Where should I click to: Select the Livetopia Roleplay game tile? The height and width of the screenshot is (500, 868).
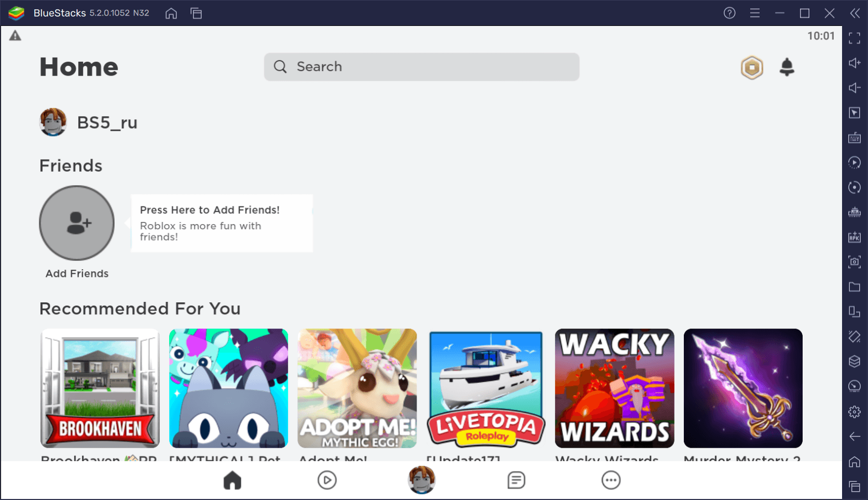pos(486,388)
